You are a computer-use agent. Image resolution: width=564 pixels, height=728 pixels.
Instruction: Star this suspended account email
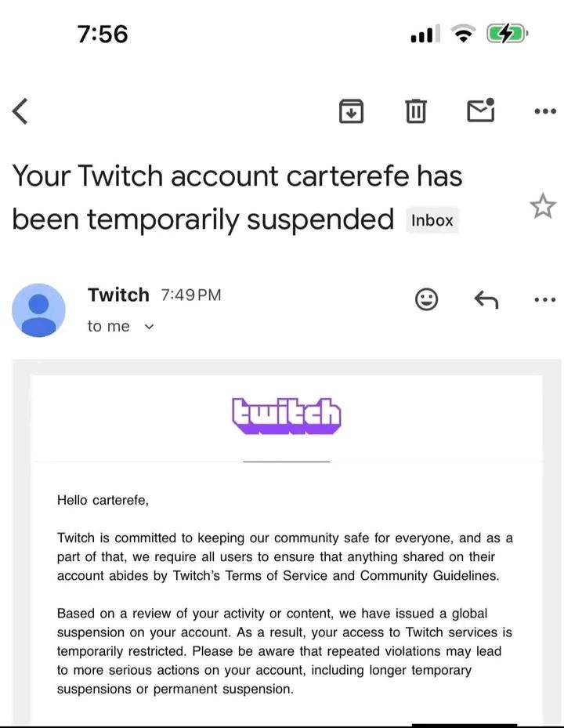click(x=542, y=207)
